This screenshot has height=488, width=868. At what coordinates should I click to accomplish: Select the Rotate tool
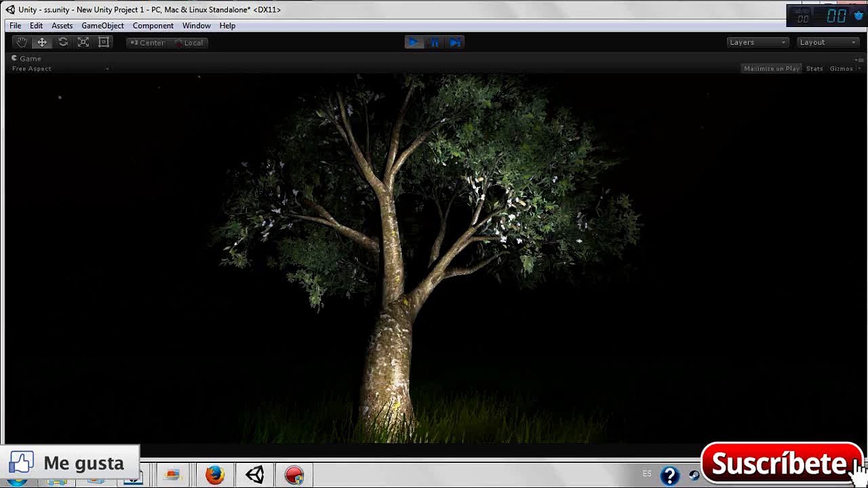pos(63,42)
